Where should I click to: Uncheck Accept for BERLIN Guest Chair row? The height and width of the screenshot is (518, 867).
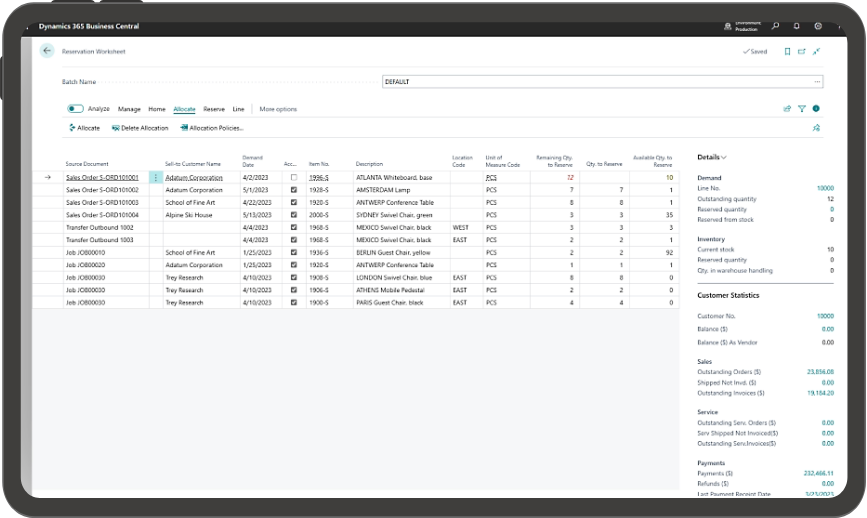(294, 253)
